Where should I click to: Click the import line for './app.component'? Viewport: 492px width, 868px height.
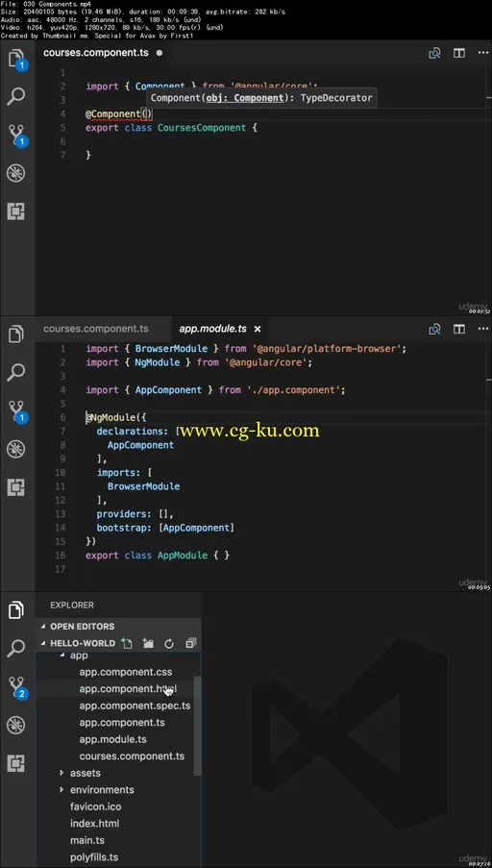click(215, 389)
